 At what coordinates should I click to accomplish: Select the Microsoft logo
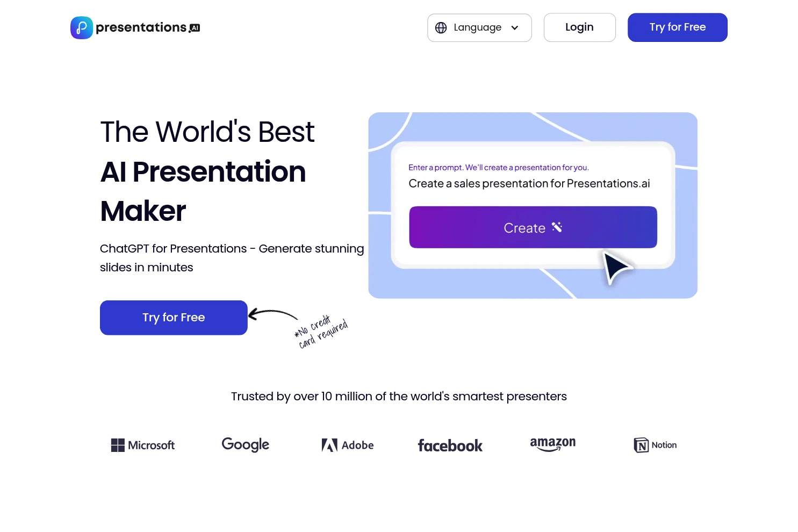(142, 445)
